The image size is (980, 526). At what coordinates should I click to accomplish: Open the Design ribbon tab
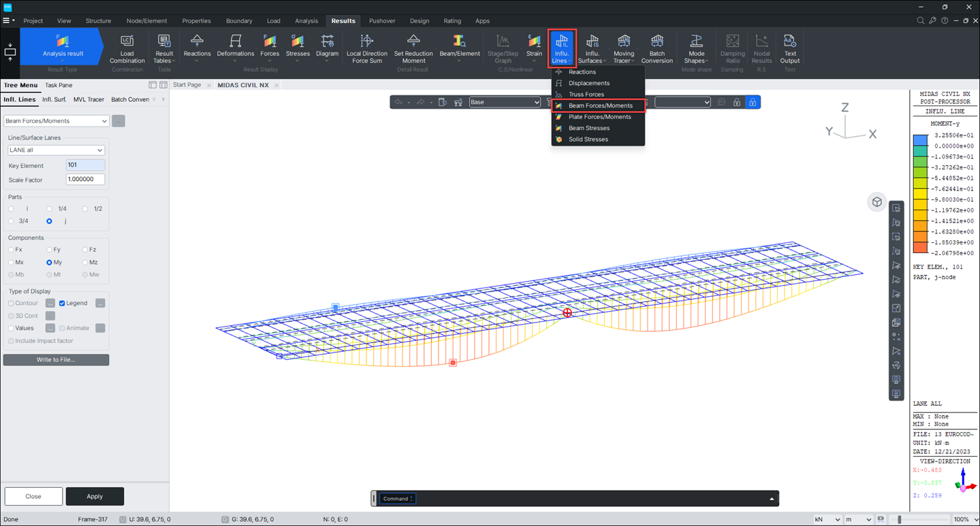coord(420,21)
